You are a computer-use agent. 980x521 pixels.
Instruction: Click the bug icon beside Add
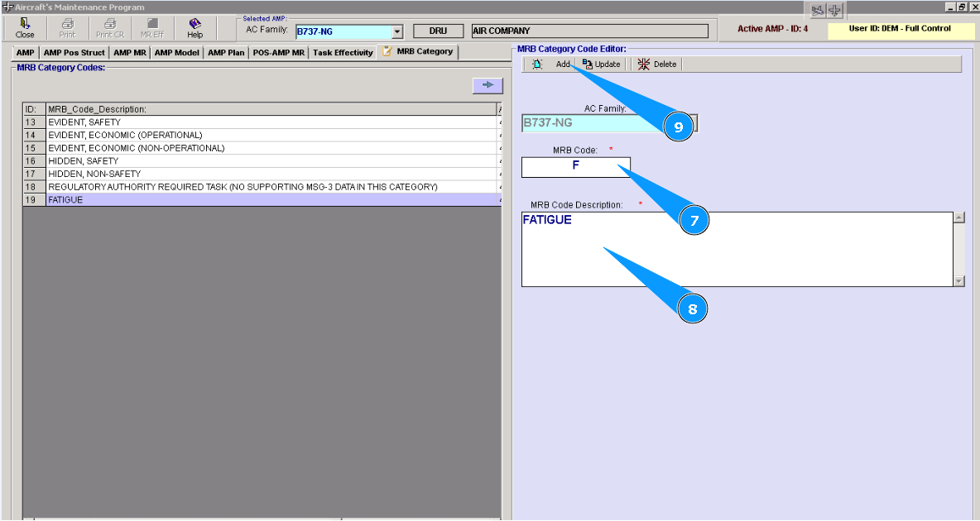click(537, 64)
